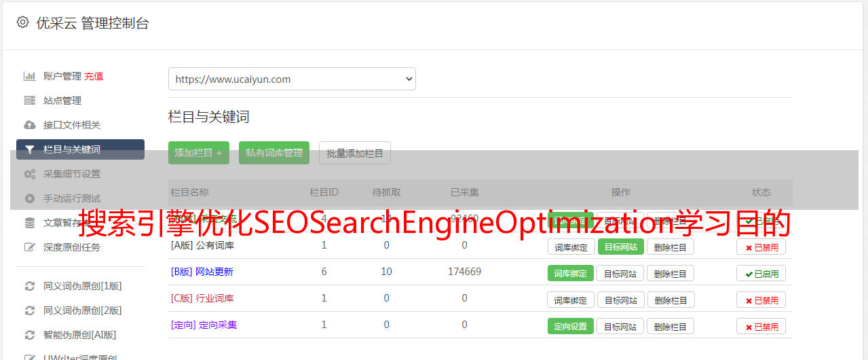Select the 174669 collected count cell

pyautogui.click(x=465, y=272)
